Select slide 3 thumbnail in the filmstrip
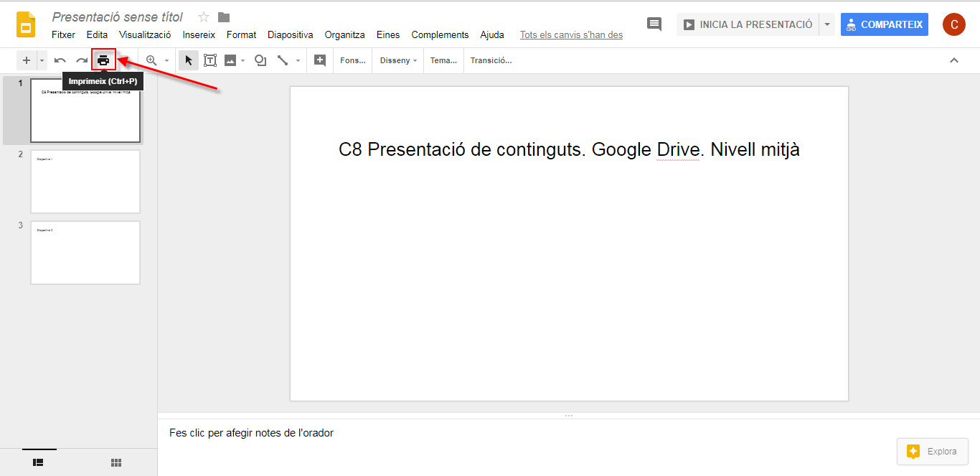 pyautogui.click(x=85, y=253)
